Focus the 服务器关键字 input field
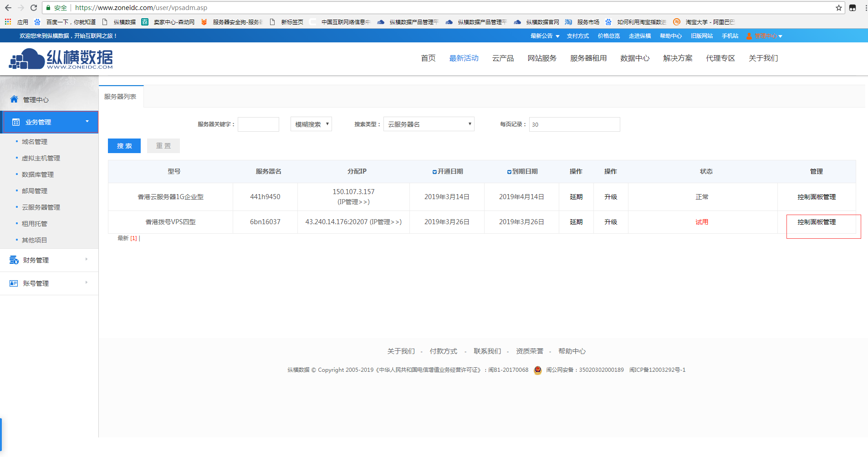868x457 pixels. [x=258, y=124]
